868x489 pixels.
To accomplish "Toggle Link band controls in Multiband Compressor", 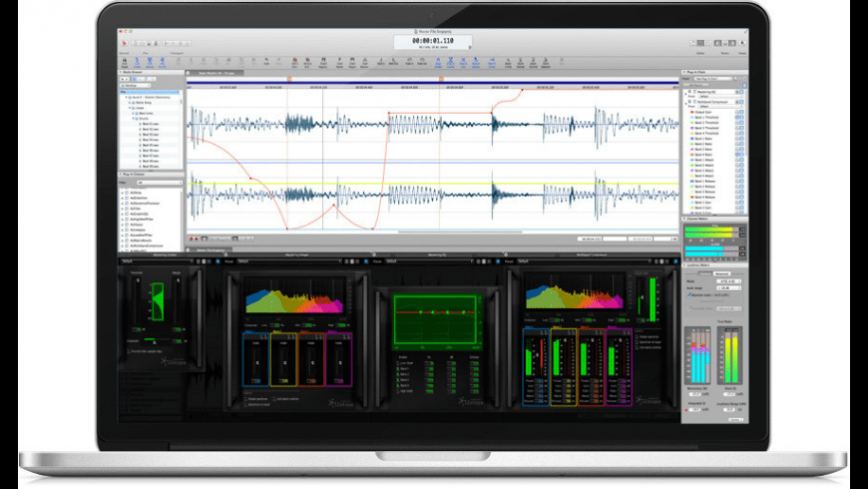I will pyautogui.click(x=637, y=347).
